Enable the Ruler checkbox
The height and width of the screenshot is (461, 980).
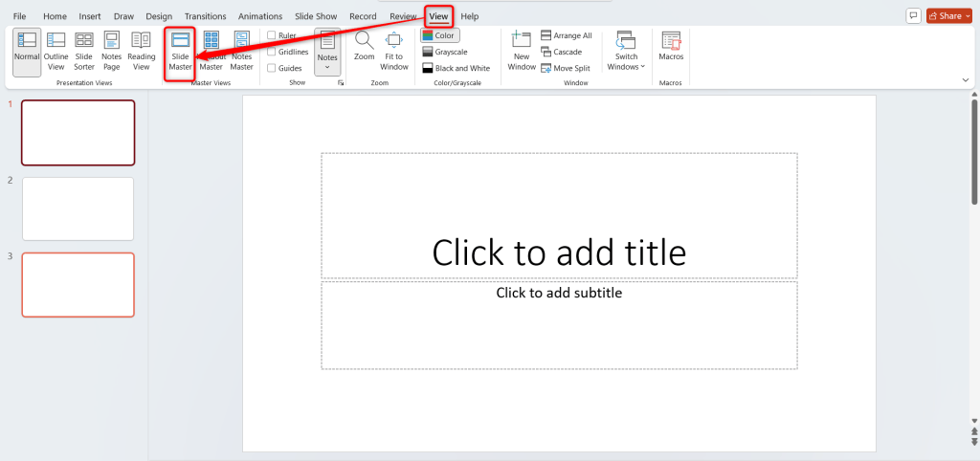click(x=271, y=35)
